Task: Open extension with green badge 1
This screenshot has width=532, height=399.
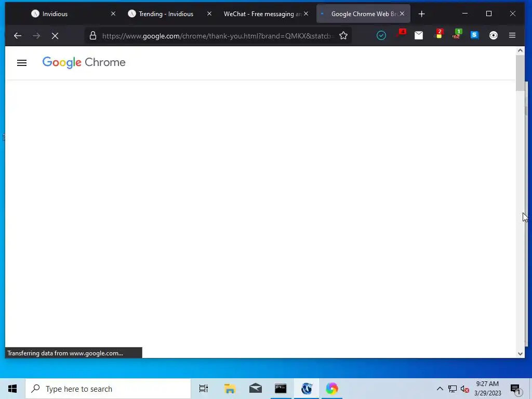Action: coord(457,34)
